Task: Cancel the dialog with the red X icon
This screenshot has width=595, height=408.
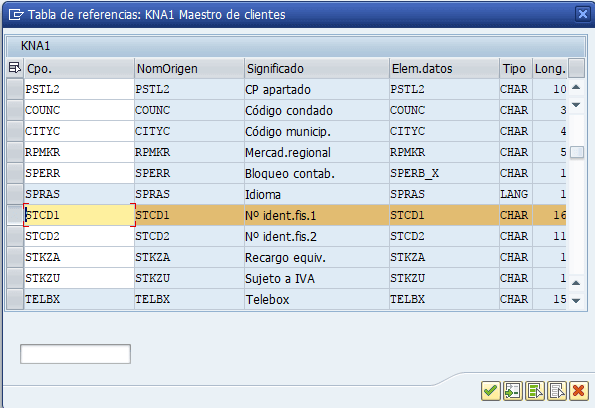Action: [579, 391]
